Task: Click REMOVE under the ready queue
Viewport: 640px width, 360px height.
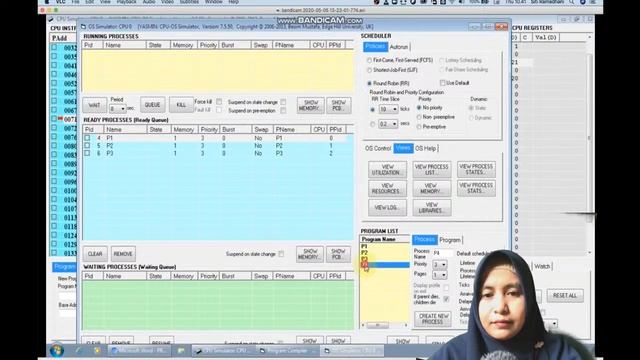Action: [x=123, y=254]
